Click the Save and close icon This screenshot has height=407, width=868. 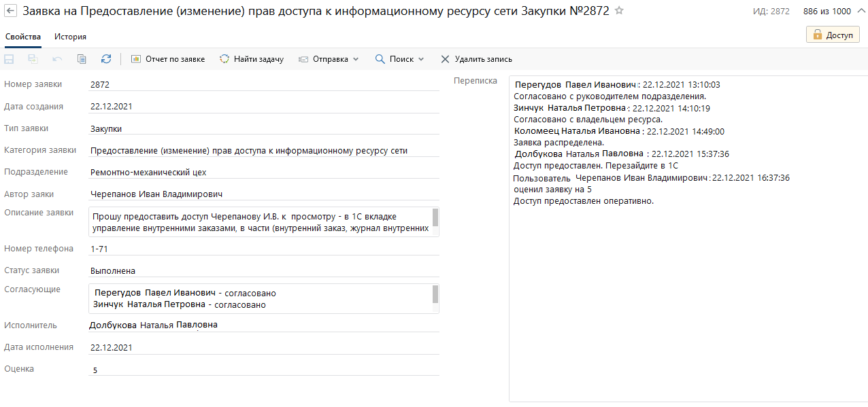33,59
